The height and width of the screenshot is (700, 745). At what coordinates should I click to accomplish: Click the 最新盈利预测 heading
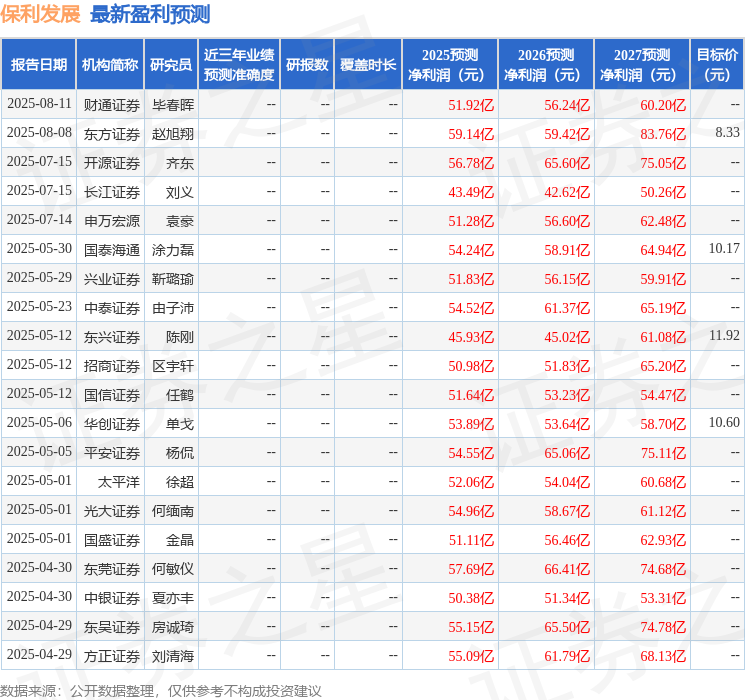point(150,14)
